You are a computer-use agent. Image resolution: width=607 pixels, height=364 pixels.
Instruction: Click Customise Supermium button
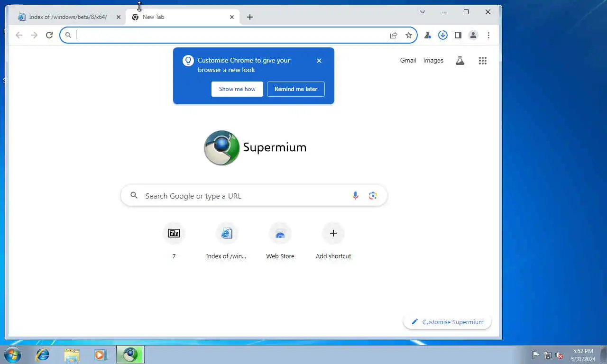coord(447,322)
